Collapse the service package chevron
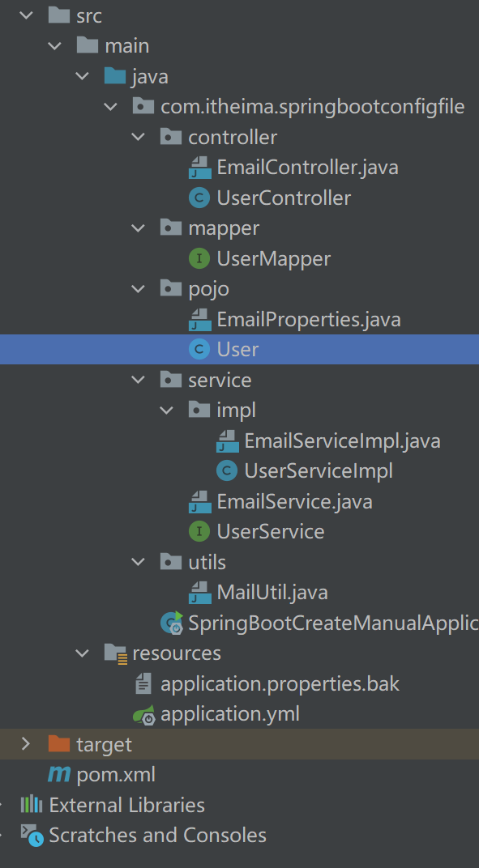Screen dimensions: 479x868 138,380
